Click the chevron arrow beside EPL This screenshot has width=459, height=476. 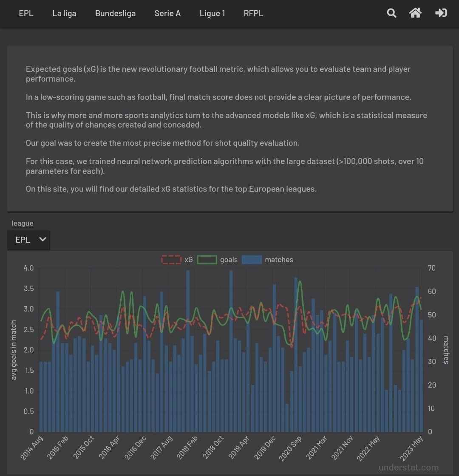coord(42,239)
